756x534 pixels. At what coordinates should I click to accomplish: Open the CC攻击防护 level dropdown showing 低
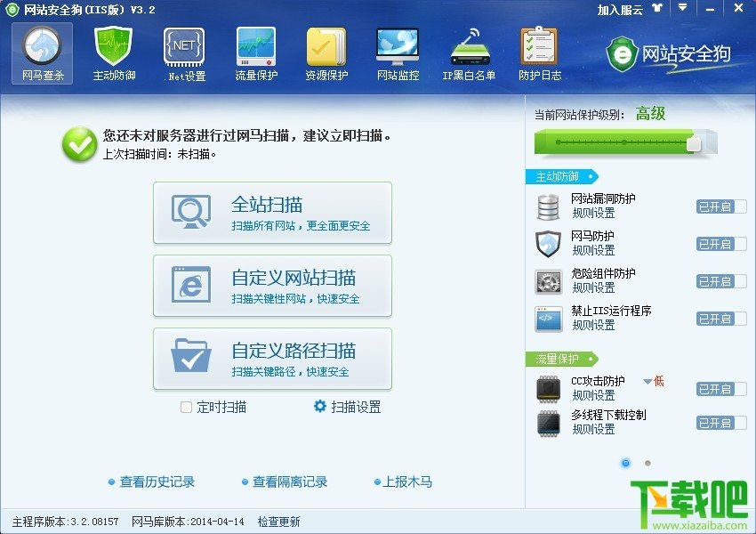pyautogui.click(x=654, y=381)
